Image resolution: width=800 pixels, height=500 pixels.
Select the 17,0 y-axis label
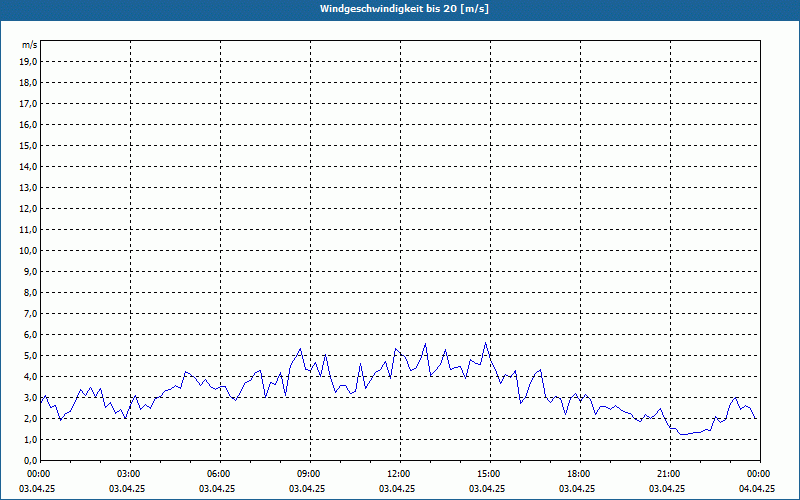pos(28,104)
